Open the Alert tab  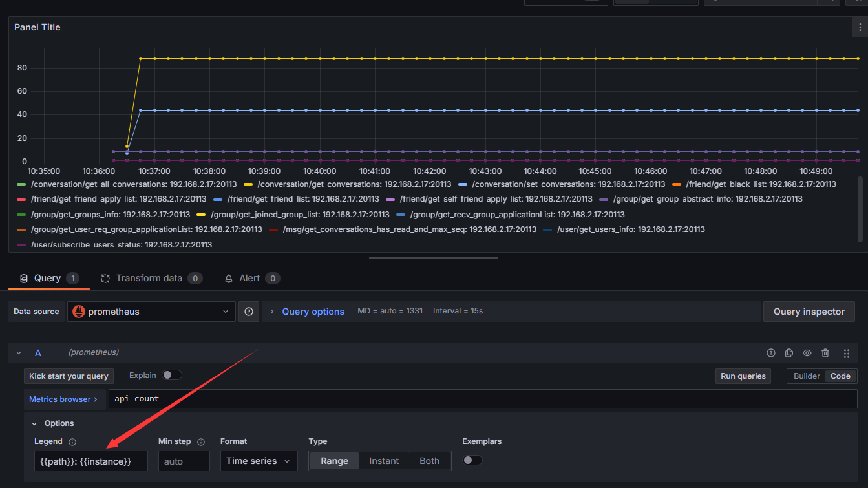[250, 278]
